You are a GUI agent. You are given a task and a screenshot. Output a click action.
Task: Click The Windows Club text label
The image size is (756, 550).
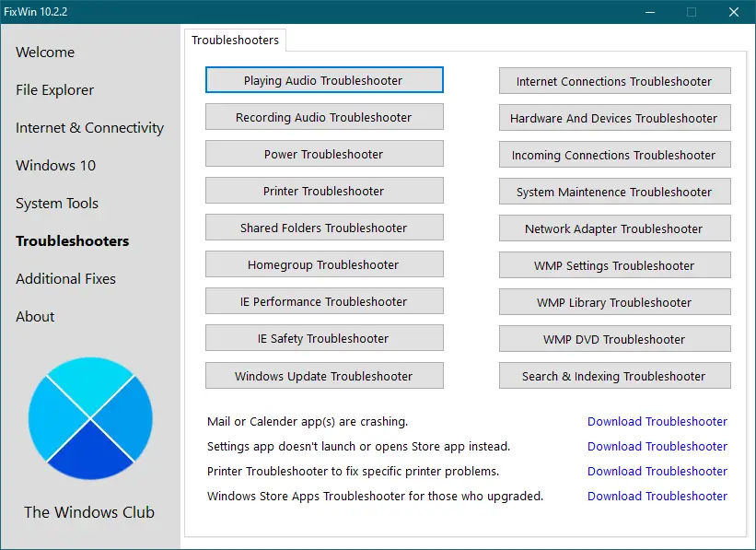click(x=89, y=512)
